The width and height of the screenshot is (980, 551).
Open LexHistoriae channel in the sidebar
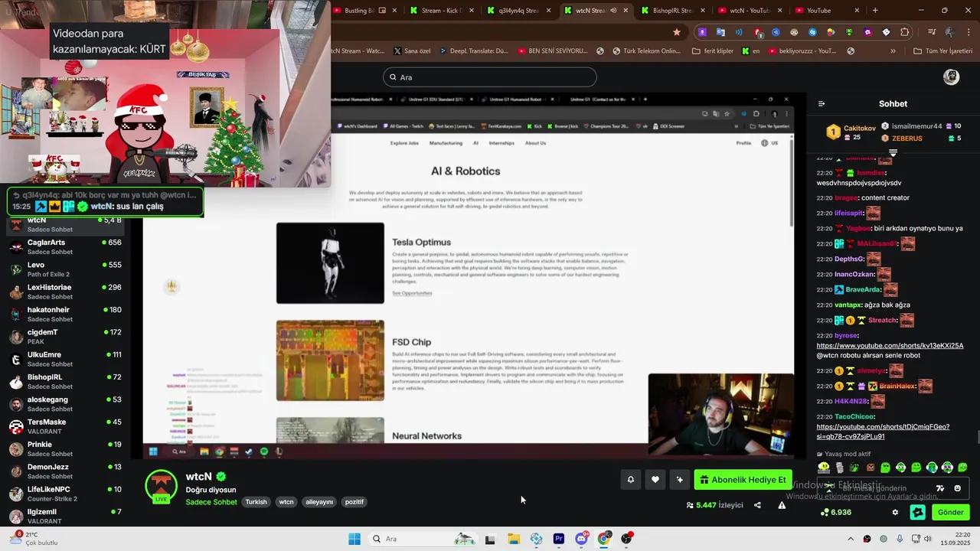(x=65, y=292)
